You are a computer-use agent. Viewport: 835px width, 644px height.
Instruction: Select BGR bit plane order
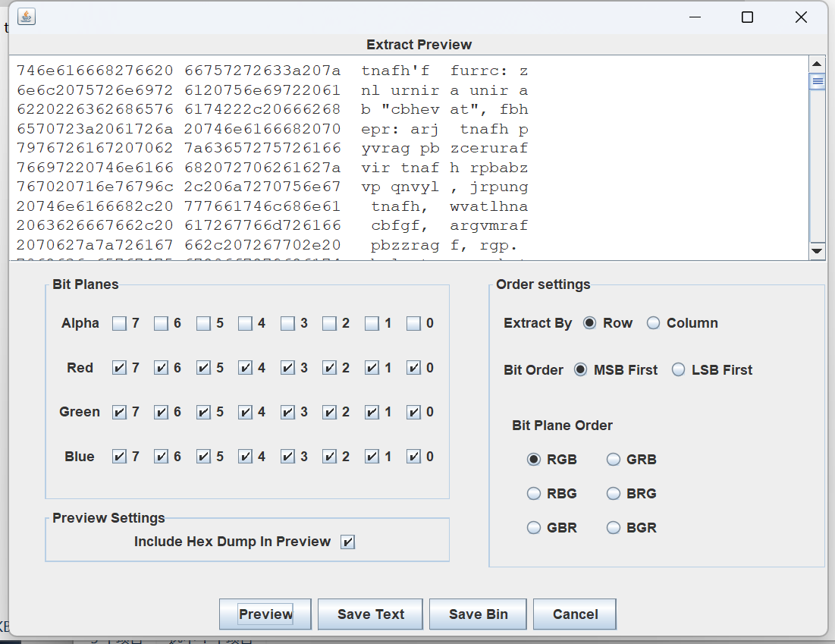614,528
